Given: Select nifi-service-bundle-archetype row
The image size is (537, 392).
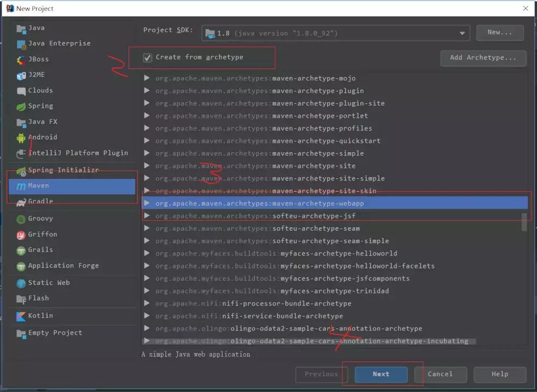Looking at the screenshot, I should 335,316.
